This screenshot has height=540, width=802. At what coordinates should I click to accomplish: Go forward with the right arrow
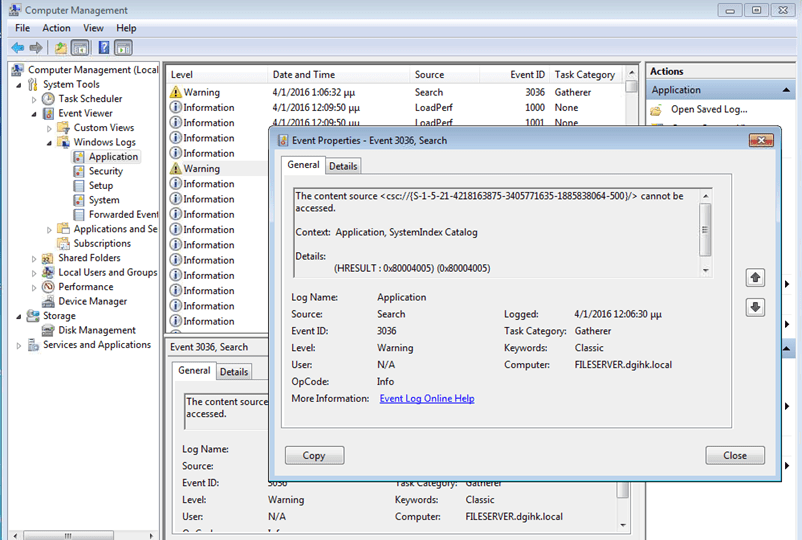pos(36,48)
